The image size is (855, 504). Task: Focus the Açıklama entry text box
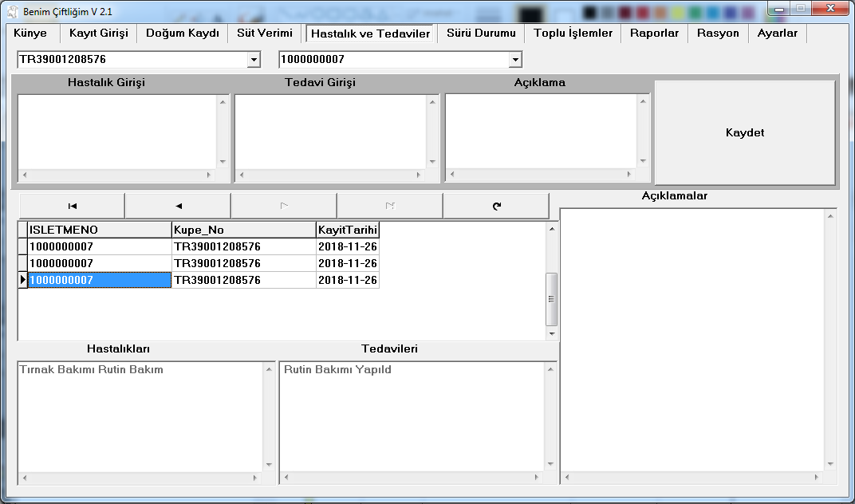542,132
